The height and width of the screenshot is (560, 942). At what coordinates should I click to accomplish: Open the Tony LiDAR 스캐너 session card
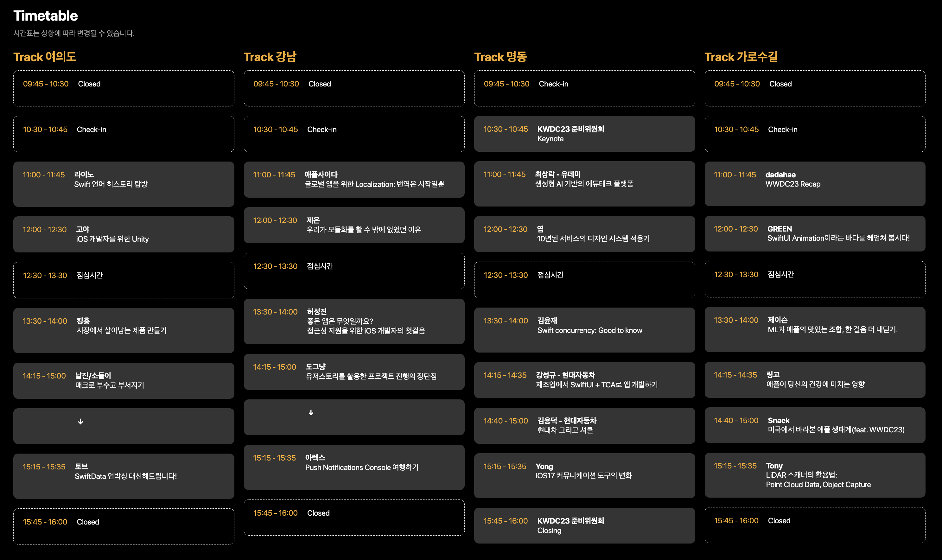[x=815, y=475]
